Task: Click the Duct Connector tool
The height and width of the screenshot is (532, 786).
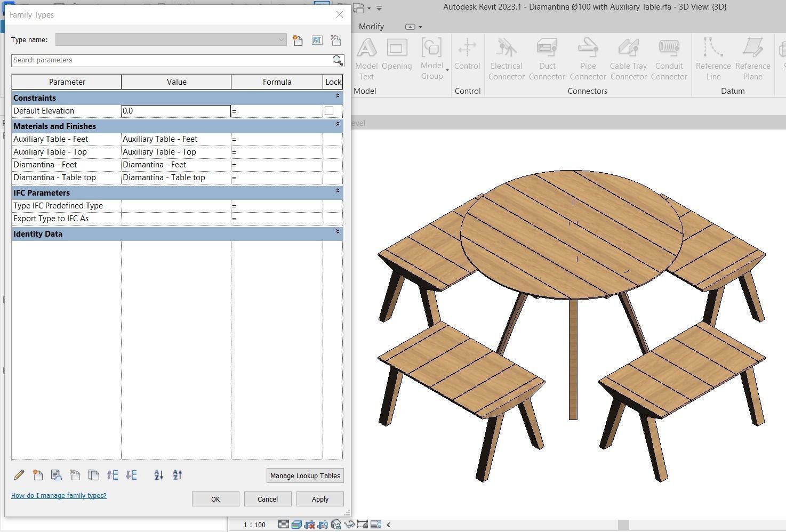Action: click(547, 59)
